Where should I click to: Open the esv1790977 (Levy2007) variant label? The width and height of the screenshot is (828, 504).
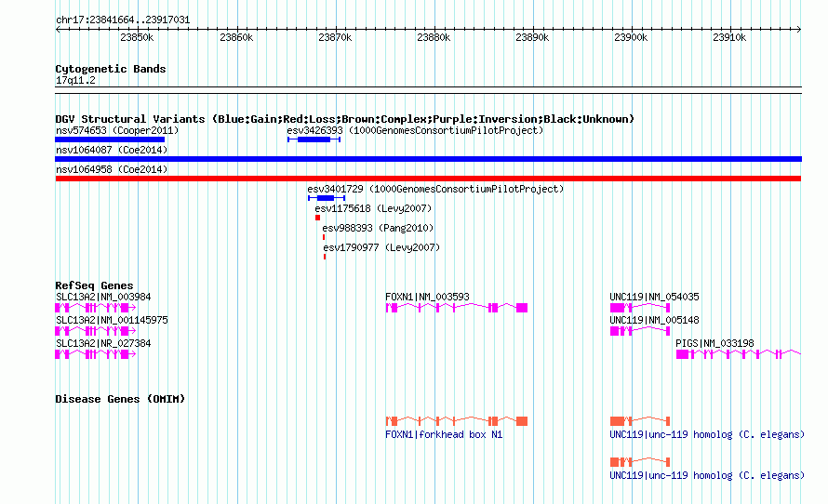[381, 247]
